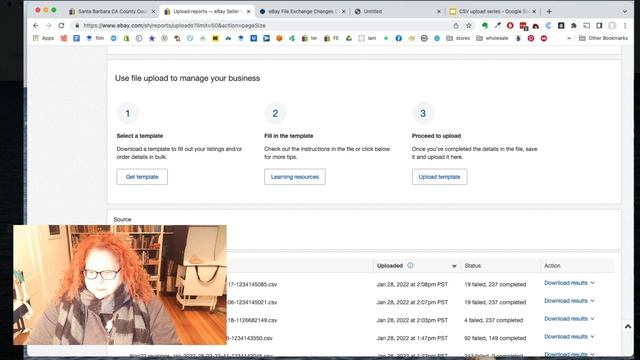
Task: Click the ter bookmark link
Action: pos(310,38)
